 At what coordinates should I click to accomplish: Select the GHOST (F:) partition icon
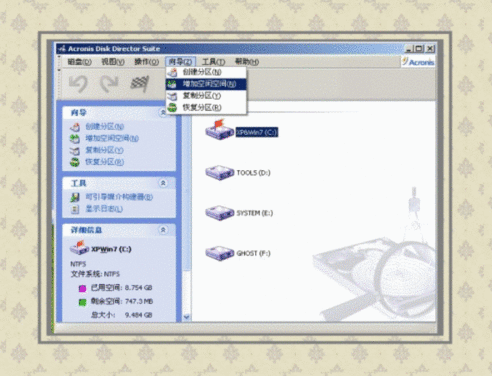[x=219, y=253]
